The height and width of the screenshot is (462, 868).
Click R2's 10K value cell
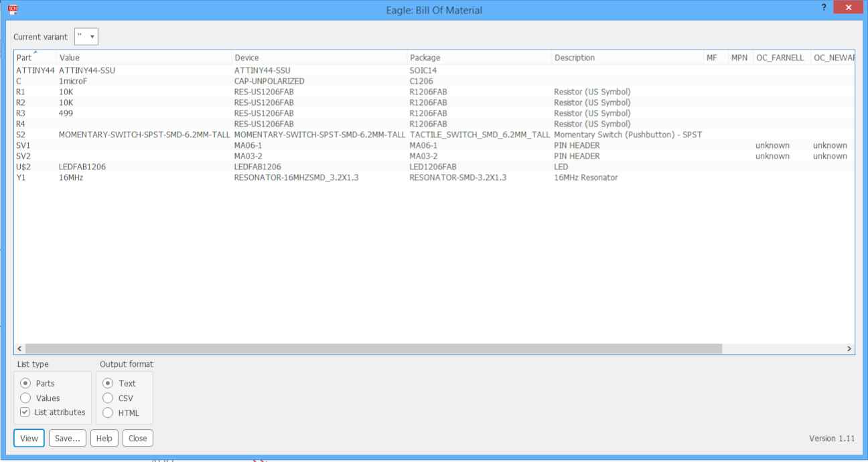[66, 102]
